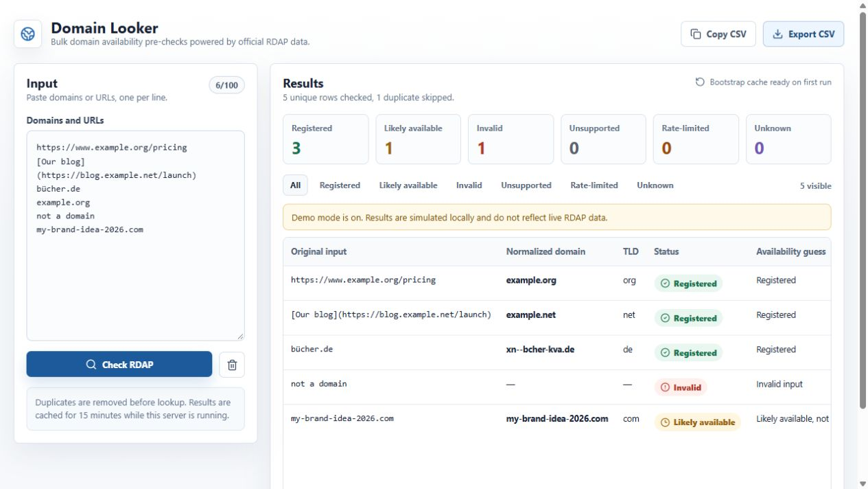868x489 pixels.
Task: Click the Registered badge in example.org row
Action: click(688, 284)
